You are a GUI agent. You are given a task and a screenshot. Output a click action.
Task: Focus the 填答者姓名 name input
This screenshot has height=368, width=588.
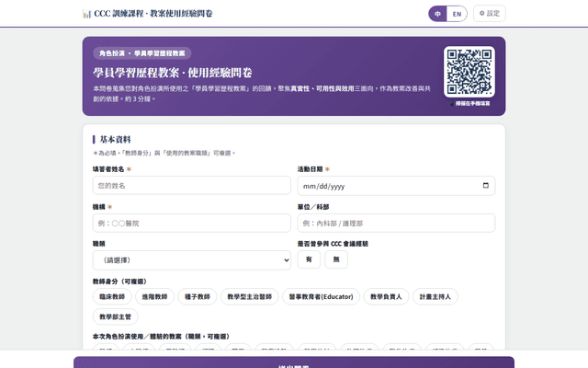(192, 186)
